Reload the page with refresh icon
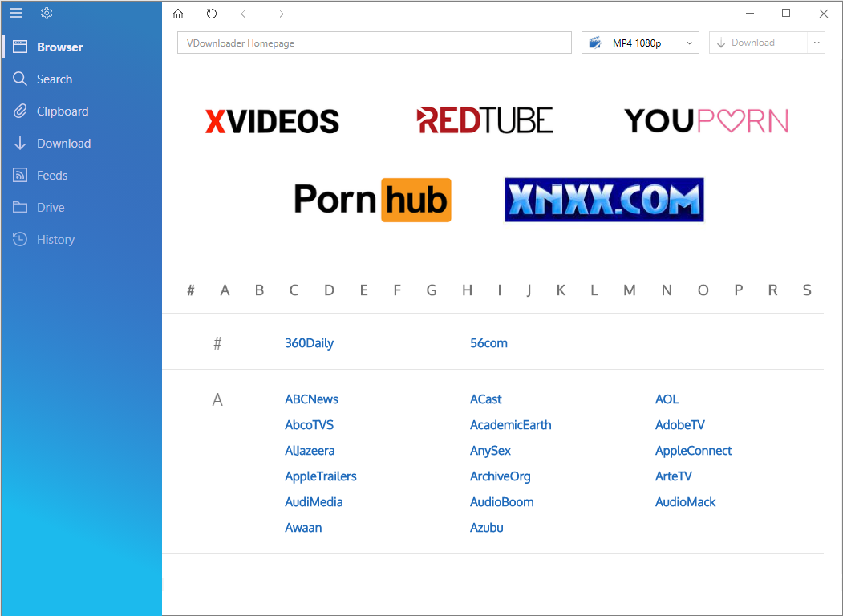This screenshot has height=616, width=843. [x=212, y=14]
